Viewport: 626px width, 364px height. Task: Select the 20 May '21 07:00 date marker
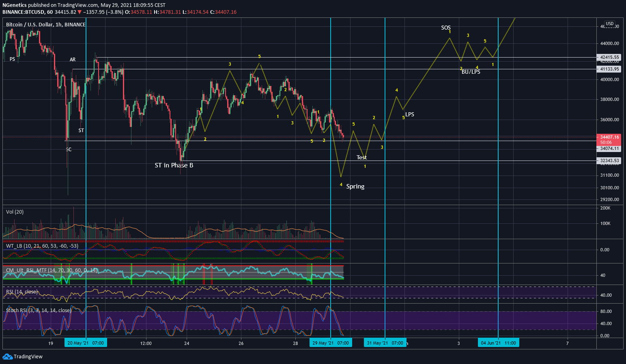86,343
